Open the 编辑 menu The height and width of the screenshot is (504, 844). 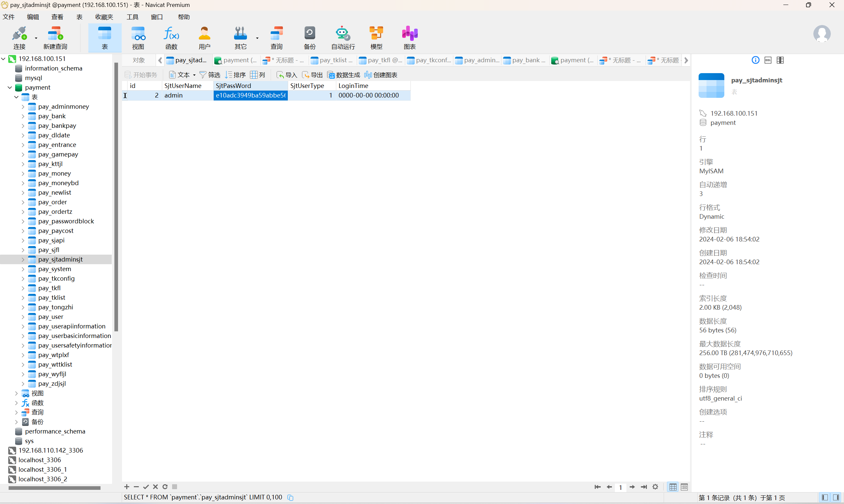[33, 17]
